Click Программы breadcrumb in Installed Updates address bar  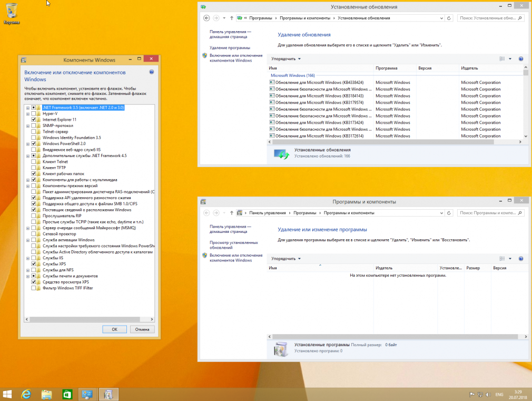[x=261, y=18]
